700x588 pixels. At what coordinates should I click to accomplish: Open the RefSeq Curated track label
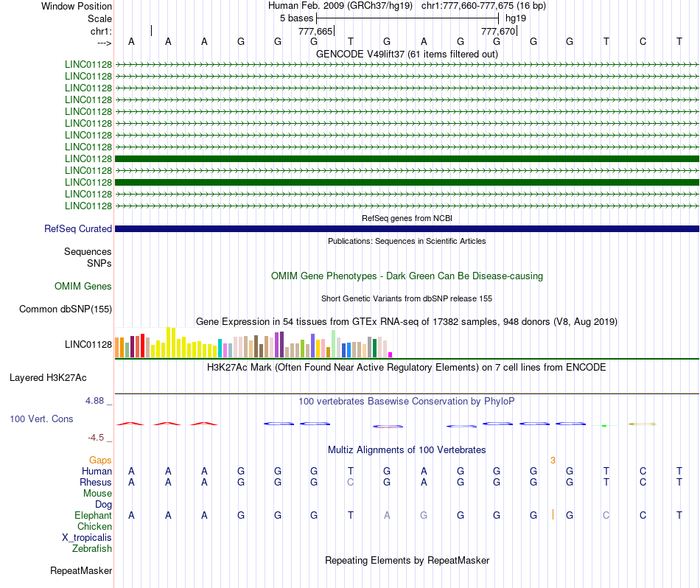(78, 228)
